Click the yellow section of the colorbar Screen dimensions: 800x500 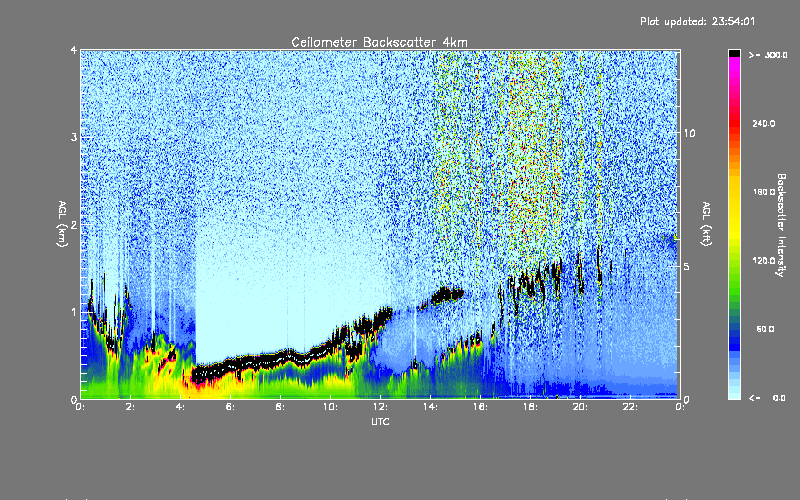(734, 209)
